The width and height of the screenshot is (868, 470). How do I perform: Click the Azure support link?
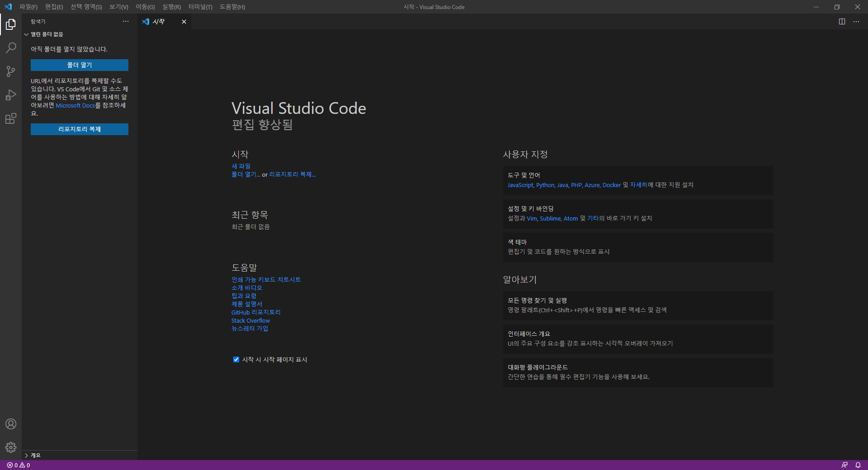(592, 185)
